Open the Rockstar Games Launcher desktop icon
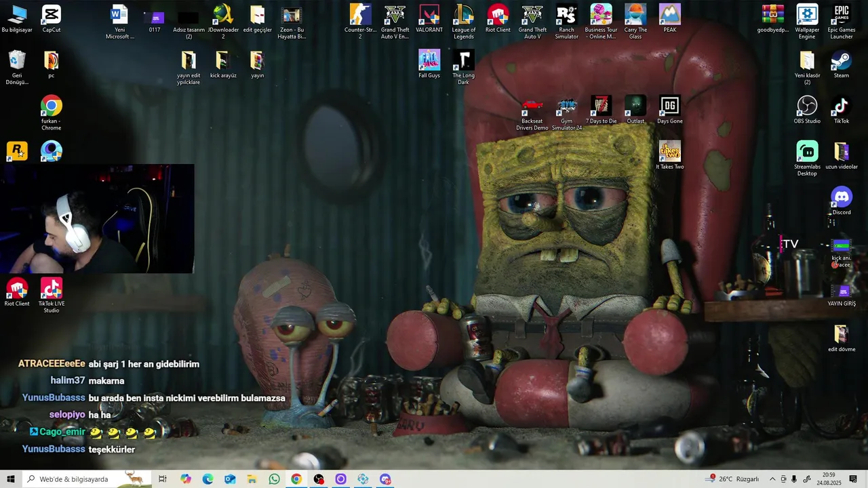Viewport: 868px width, 488px height. [17, 151]
